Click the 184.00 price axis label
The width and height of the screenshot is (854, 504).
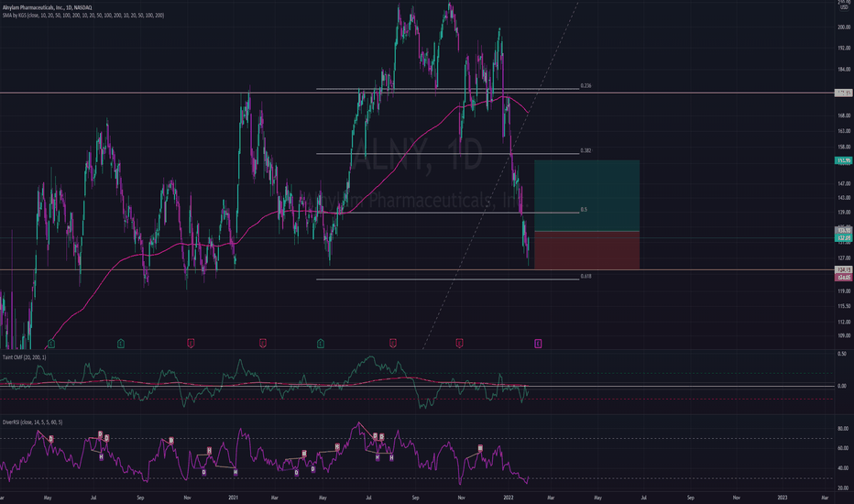(x=844, y=70)
